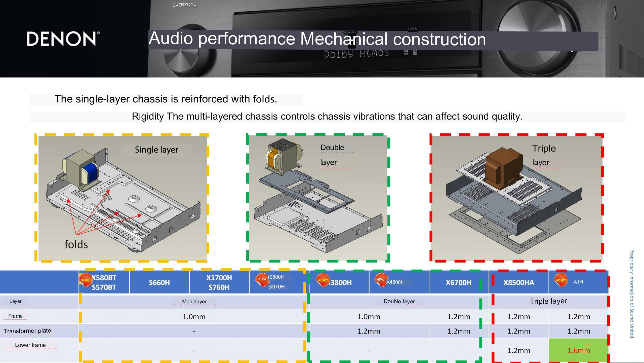This screenshot has height=363, width=644.
Task: Click the 'Monolayer' table cell
Action: (194, 302)
